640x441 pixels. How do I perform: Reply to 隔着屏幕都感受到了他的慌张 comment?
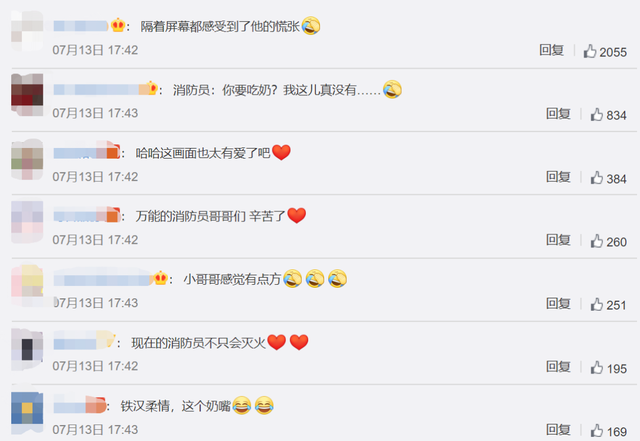pyautogui.click(x=551, y=50)
